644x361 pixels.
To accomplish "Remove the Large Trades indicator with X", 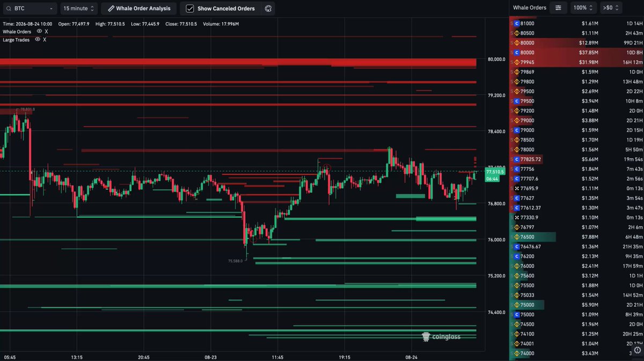I will tap(45, 39).
